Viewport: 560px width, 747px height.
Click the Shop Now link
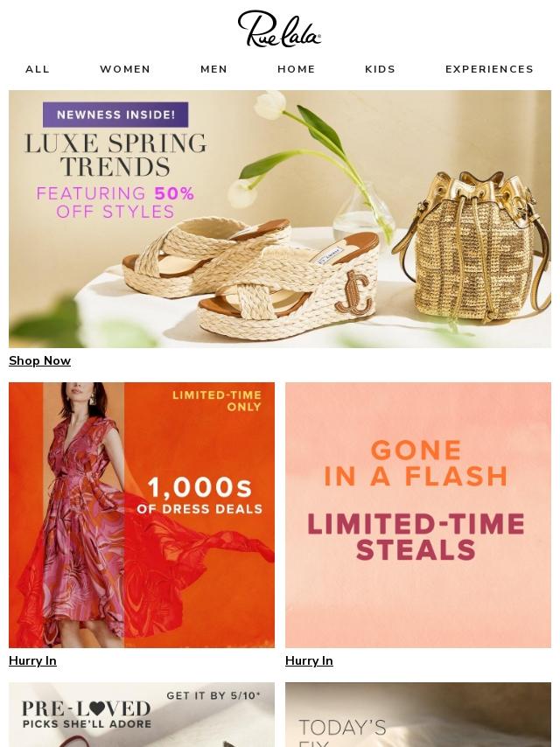[x=40, y=360]
